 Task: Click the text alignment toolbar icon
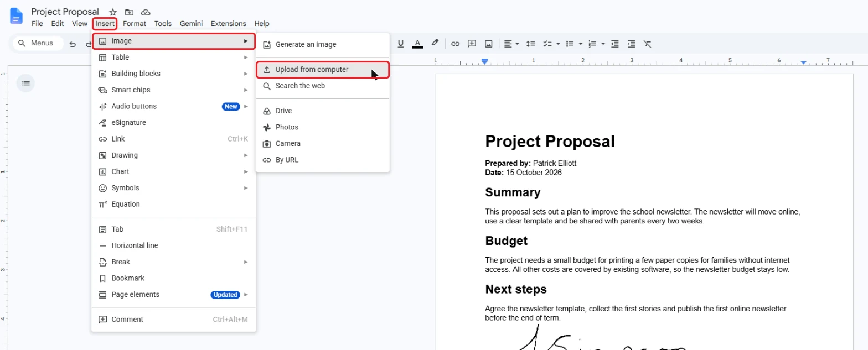coord(508,43)
